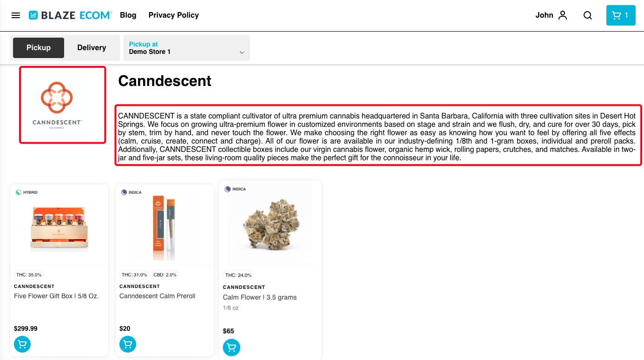The width and height of the screenshot is (644, 360).
Task: Add Five Flower Gift Box to cart
Action: pyautogui.click(x=22, y=344)
